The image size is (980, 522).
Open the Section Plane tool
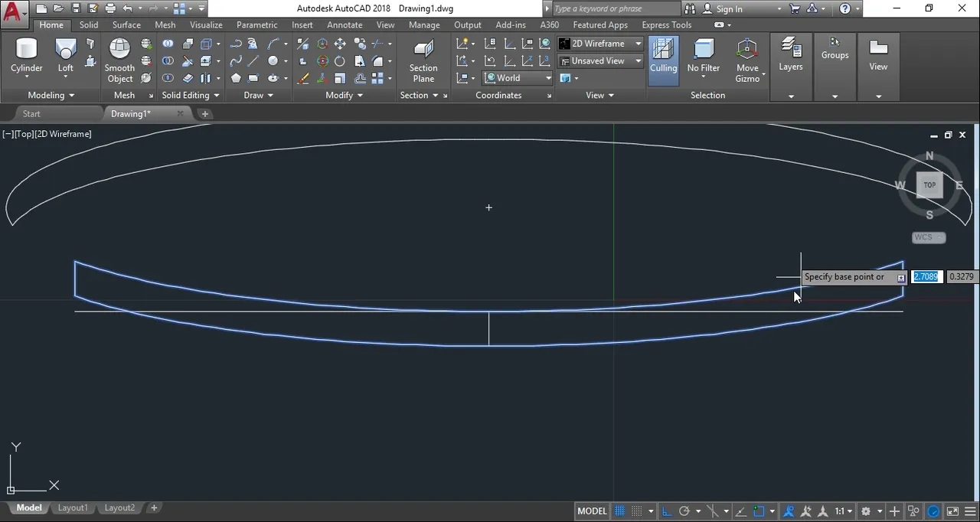[x=423, y=61]
